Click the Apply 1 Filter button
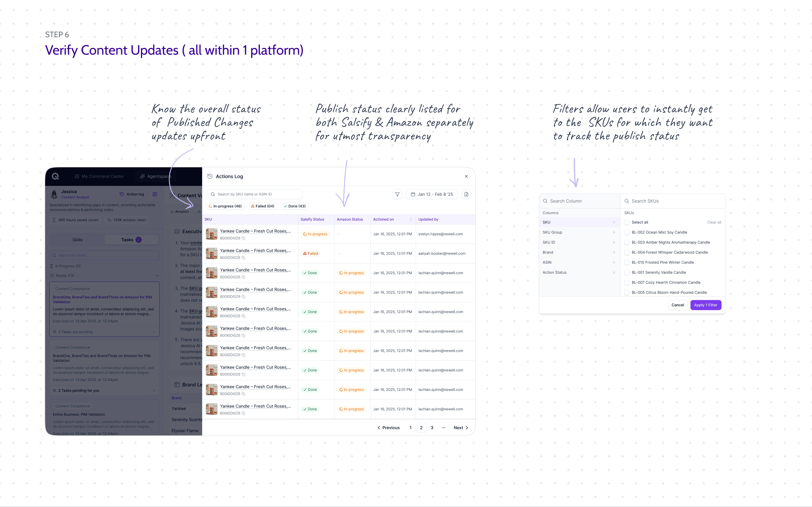 point(705,305)
